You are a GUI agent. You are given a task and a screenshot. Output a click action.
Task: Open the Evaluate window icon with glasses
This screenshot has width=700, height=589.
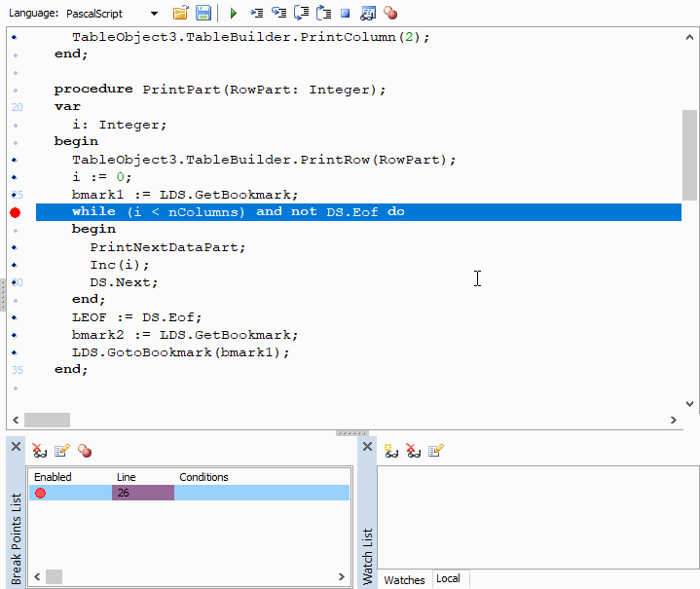coord(368,14)
